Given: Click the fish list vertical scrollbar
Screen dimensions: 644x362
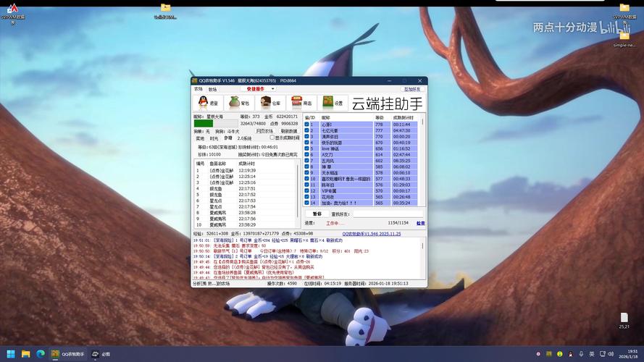Looking at the screenshot, I should 298,193.
